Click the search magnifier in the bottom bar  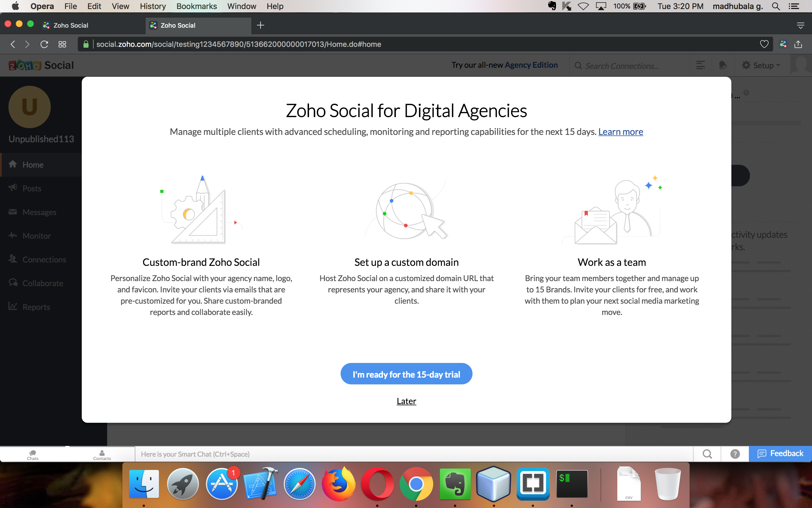coord(707,454)
